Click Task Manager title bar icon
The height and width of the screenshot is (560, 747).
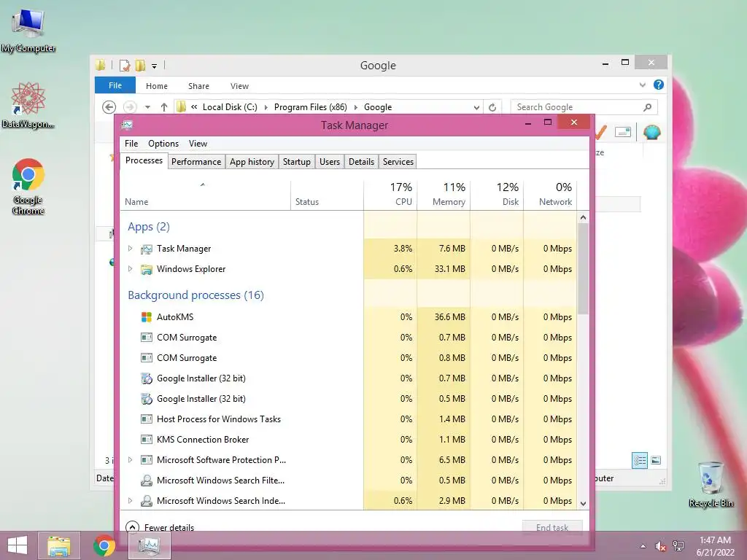click(127, 125)
